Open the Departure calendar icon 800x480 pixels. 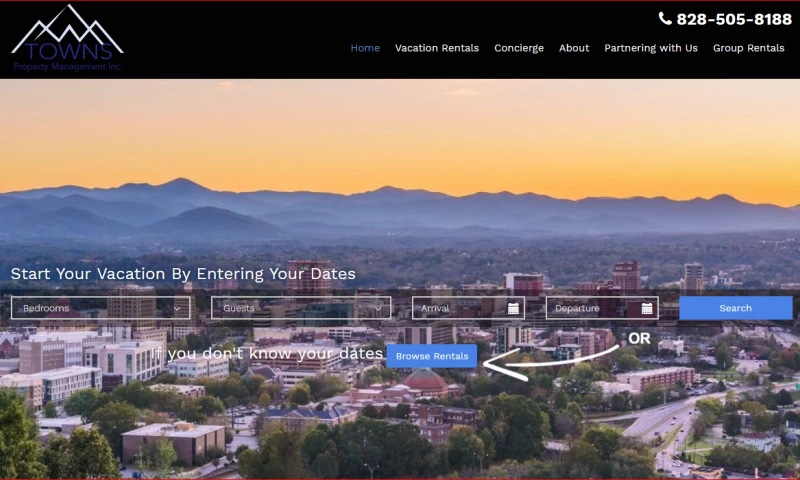[x=647, y=308]
